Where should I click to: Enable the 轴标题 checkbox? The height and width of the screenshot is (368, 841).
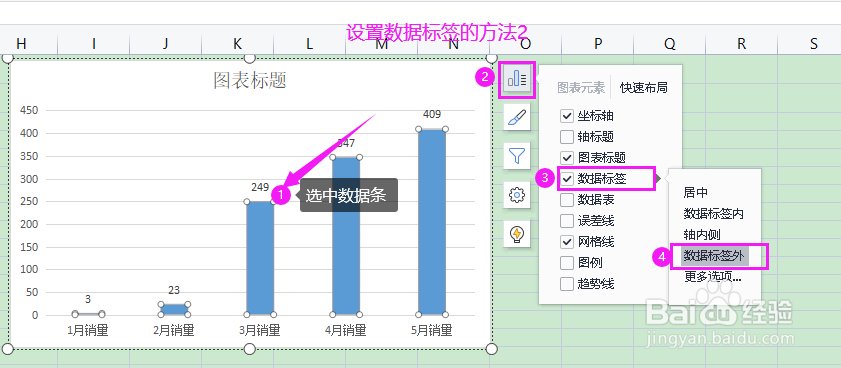[567, 137]
